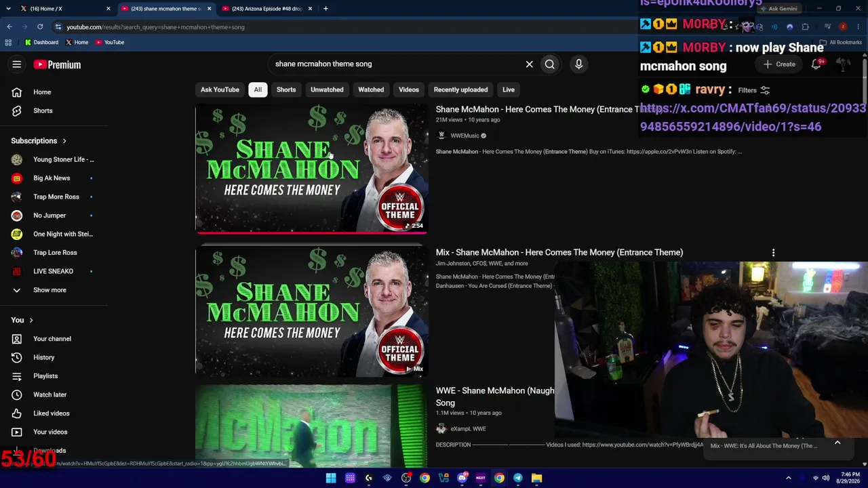Open Shorts in the sidebar
The image size is (868, 488).
[x=43, y=110]
